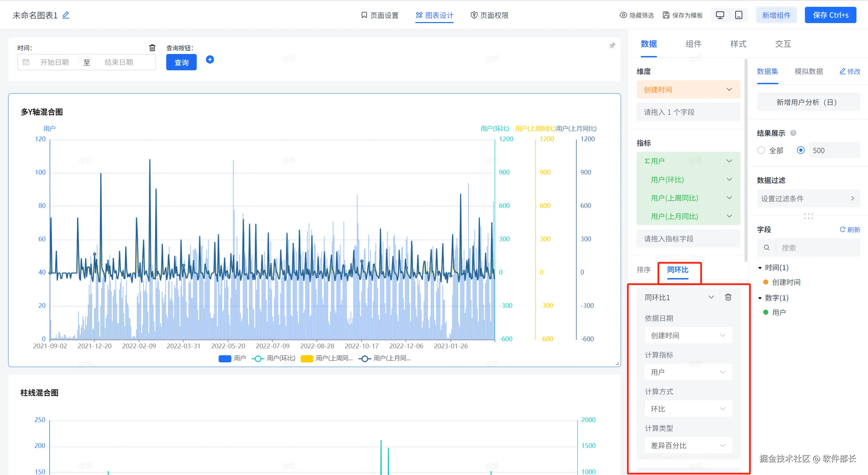
Task: Click the 刷新 fields link
Action: [x=850, y=230]
